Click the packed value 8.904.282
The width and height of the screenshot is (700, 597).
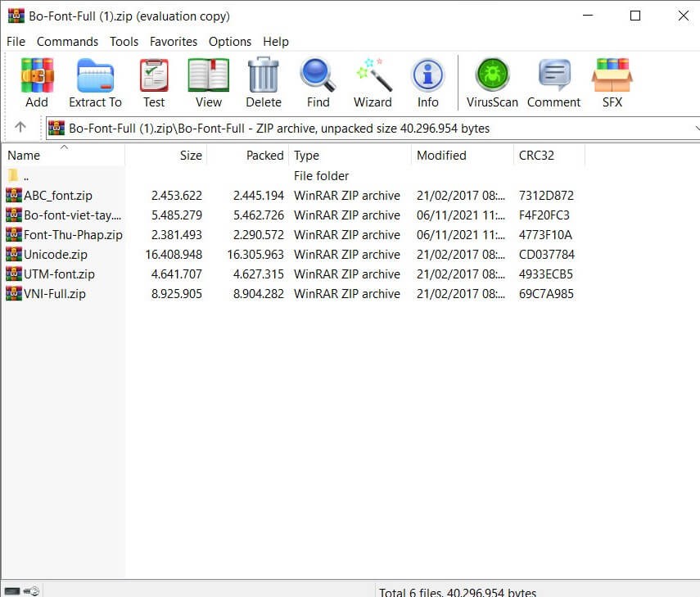click(258, 293)
